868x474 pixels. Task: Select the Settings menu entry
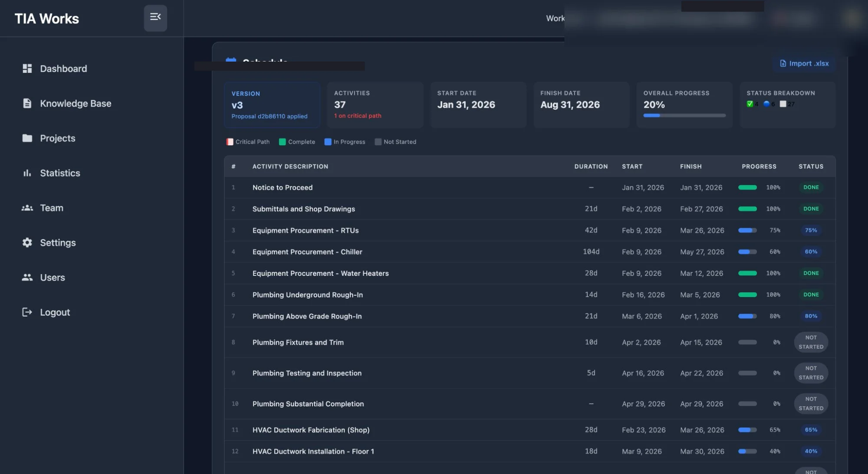coord(58,242)
